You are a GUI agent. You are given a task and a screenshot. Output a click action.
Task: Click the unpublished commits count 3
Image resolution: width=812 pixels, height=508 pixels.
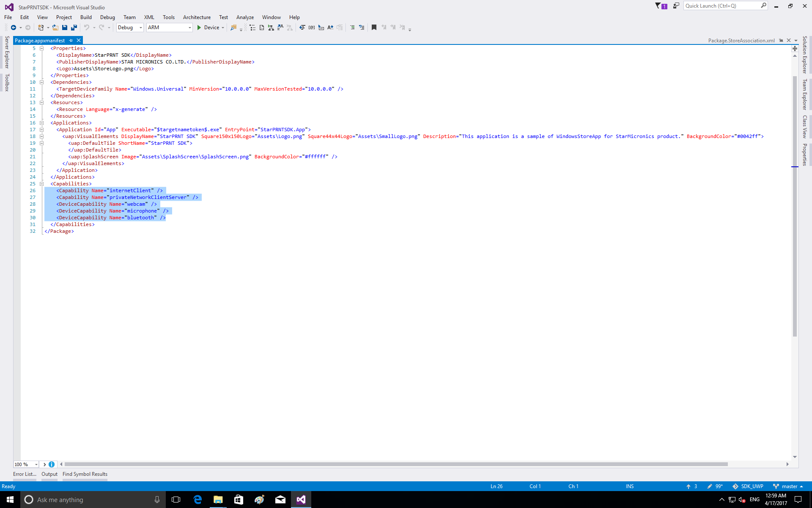click(x=691, y=486)
